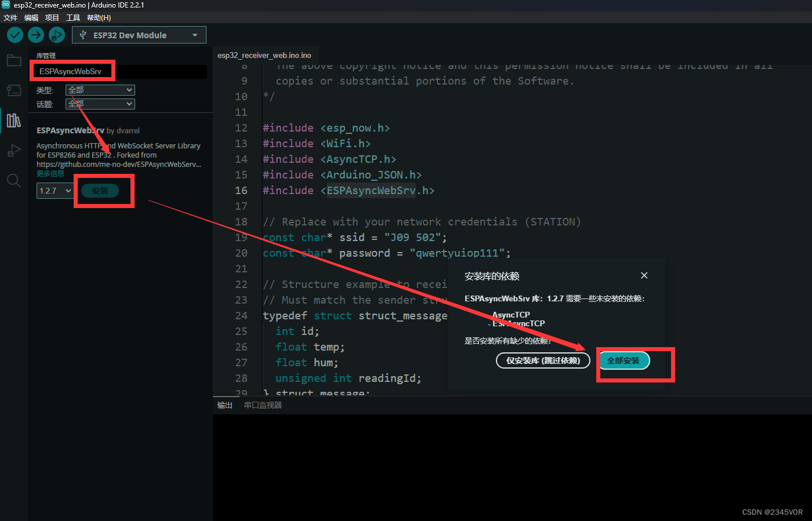Click the black output console area

pyautogui.click(x=512, y=467)
